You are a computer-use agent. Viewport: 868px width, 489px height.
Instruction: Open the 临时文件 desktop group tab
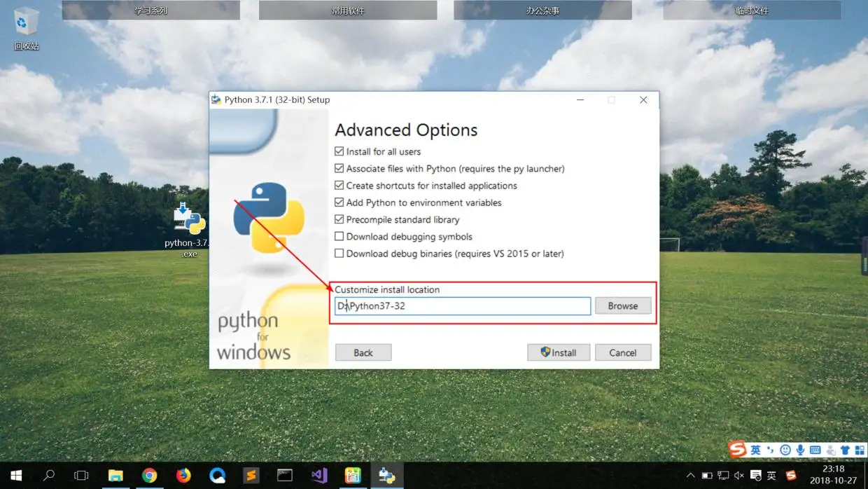[752, 11]
